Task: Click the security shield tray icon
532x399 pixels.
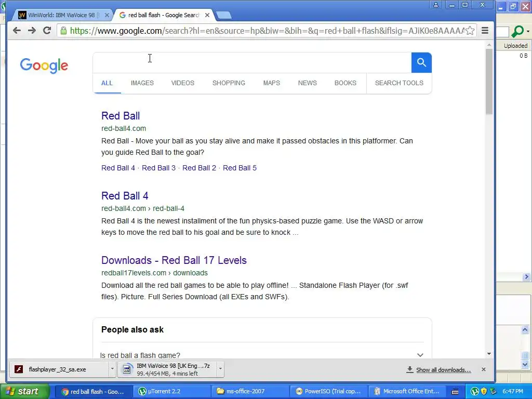Action: [x=484, y=391]
